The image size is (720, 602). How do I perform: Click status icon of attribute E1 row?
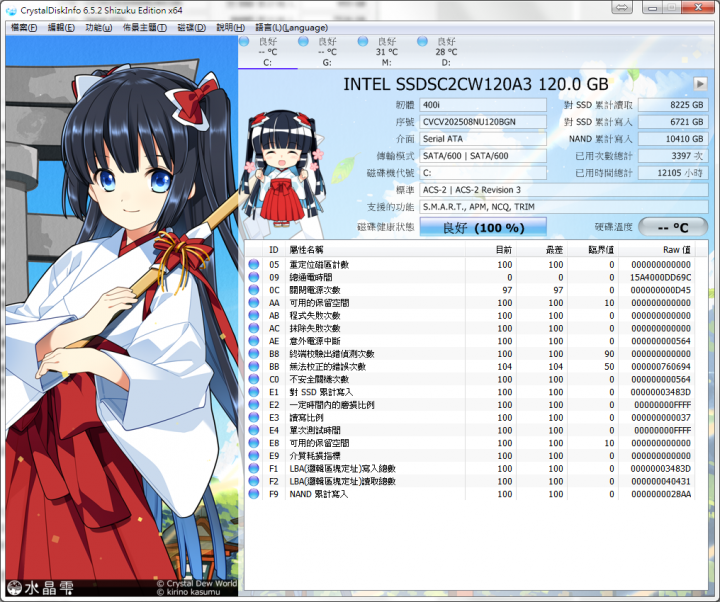tap(253, 392)
